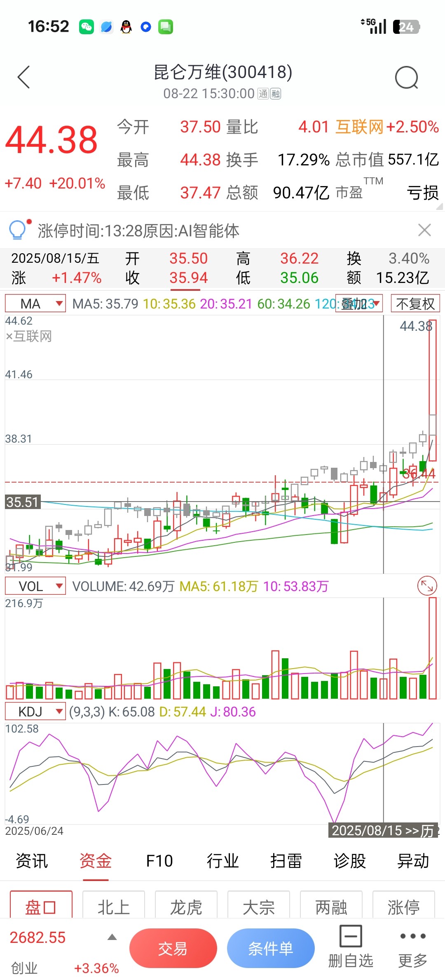Expand volume chart to fullscreen

427,586
